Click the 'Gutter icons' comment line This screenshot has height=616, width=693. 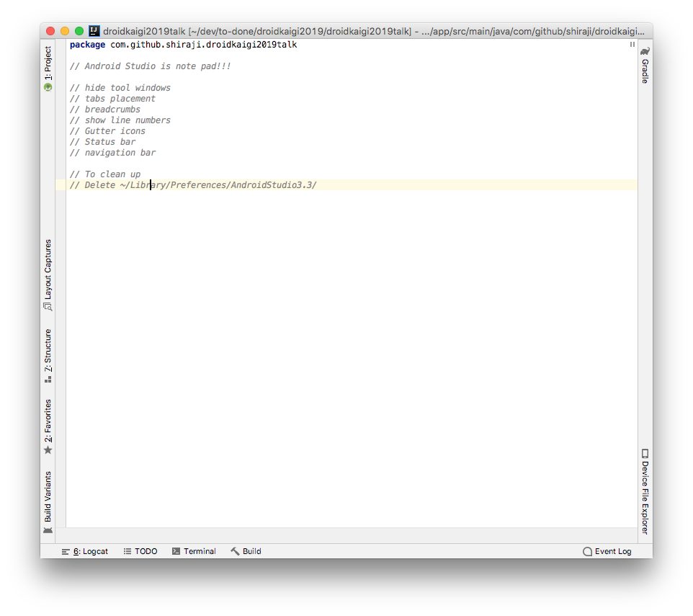point(107,131)
